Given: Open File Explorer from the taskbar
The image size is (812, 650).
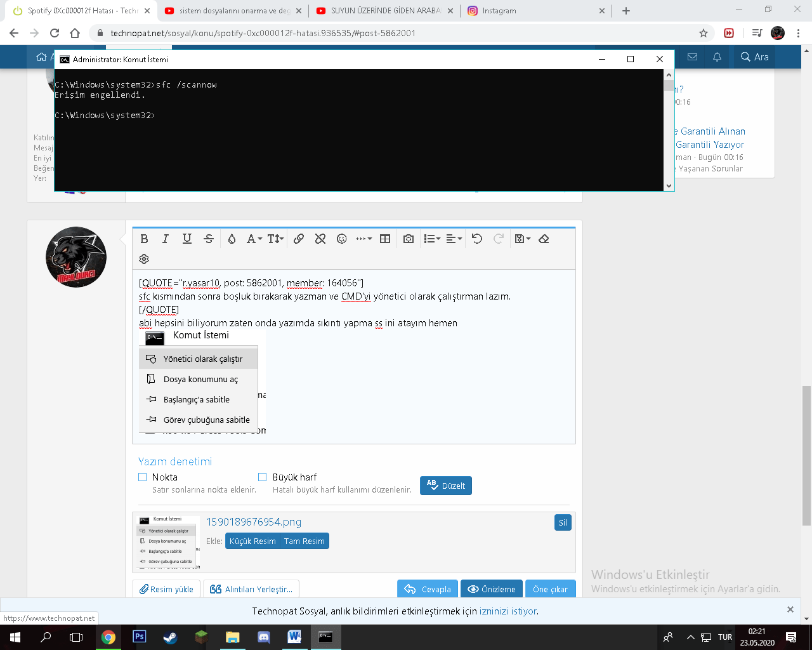Looking at the screenshot, I should 232,637.
